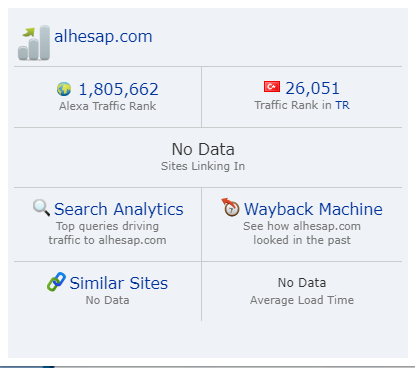415x368 pixels.
Task: Click the Turkish flag icon
Action: [272, 87]
